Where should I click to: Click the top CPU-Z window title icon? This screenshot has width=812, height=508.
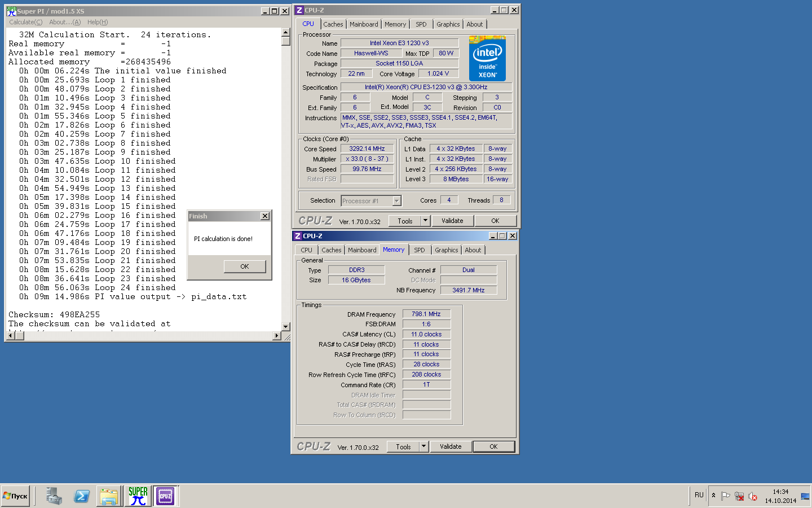(299, 10)
